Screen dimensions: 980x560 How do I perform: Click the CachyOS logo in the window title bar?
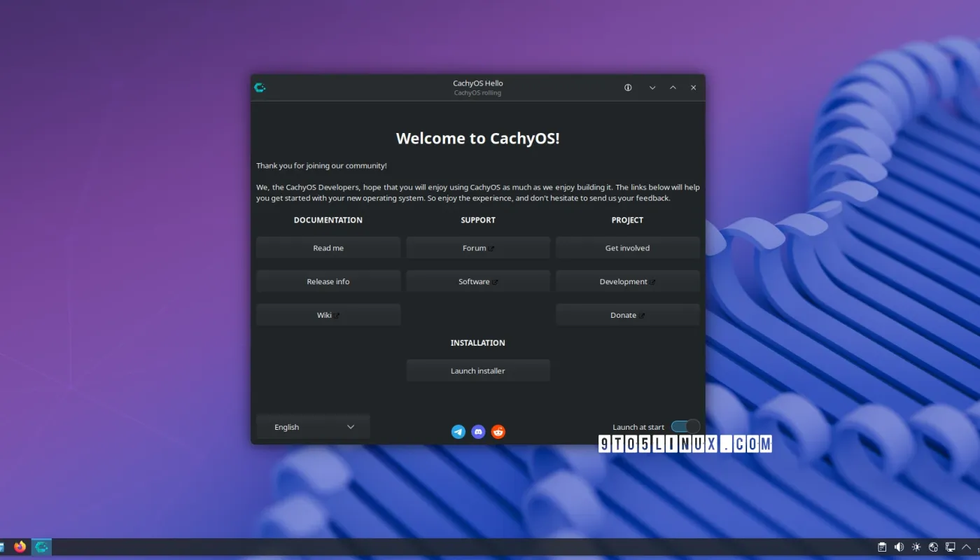click(x=260, y=87)
